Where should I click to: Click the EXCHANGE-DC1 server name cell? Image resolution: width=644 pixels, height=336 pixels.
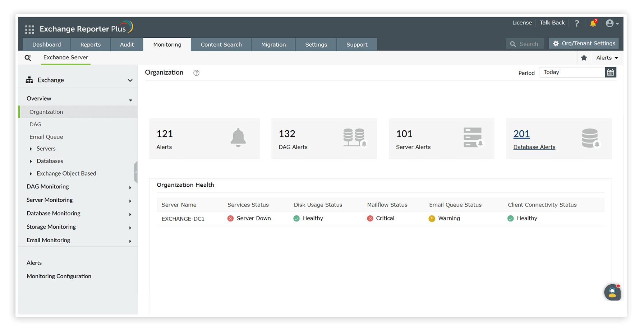[x=183, y=219]
